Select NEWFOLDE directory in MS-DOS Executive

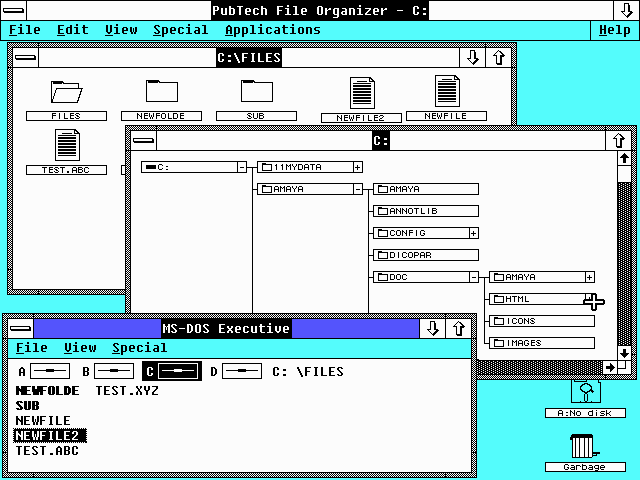pyautogui.click(x=47, y=391)
